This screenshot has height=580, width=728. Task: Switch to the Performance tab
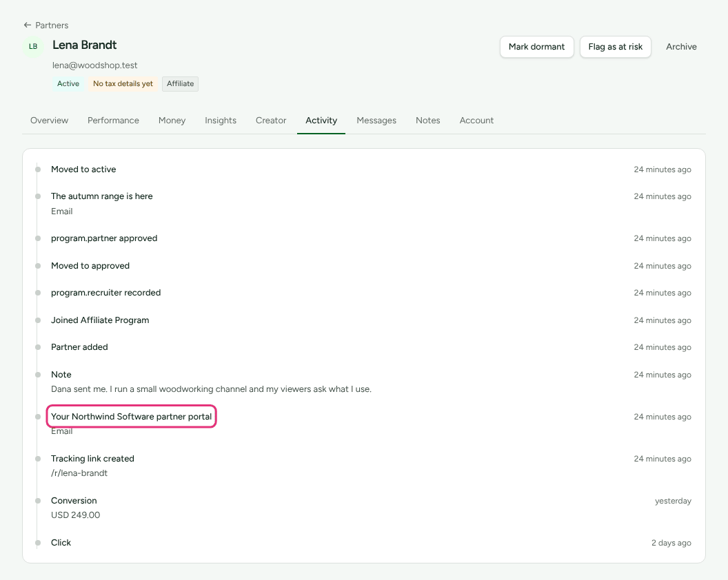113,120
